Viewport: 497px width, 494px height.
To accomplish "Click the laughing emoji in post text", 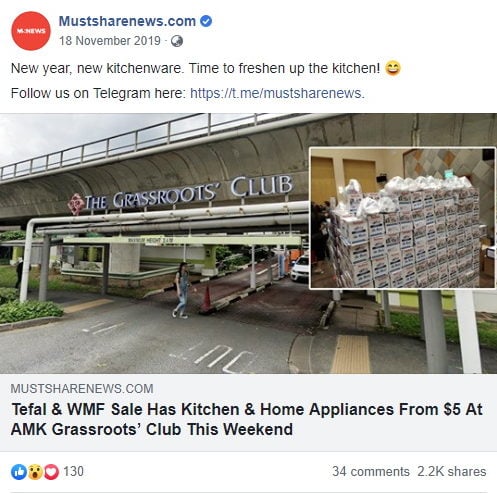I will pos(393,68).
